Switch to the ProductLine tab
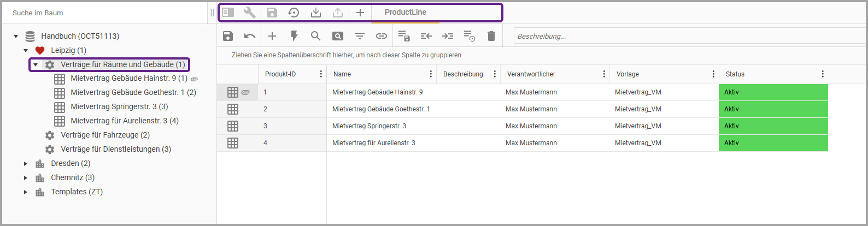868x226 pixels. pos(405,13)
